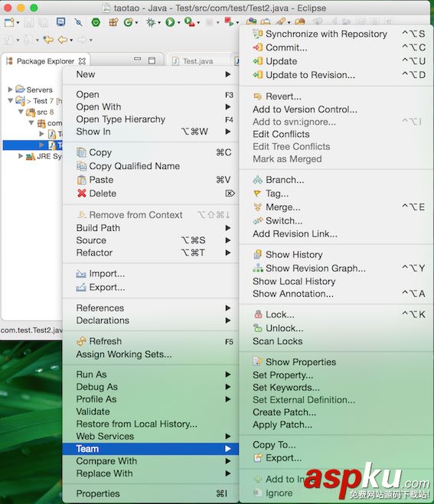Viewport: 434px width, 504px height.
Task: Select the Team menu item
Action: coord(151,449)
